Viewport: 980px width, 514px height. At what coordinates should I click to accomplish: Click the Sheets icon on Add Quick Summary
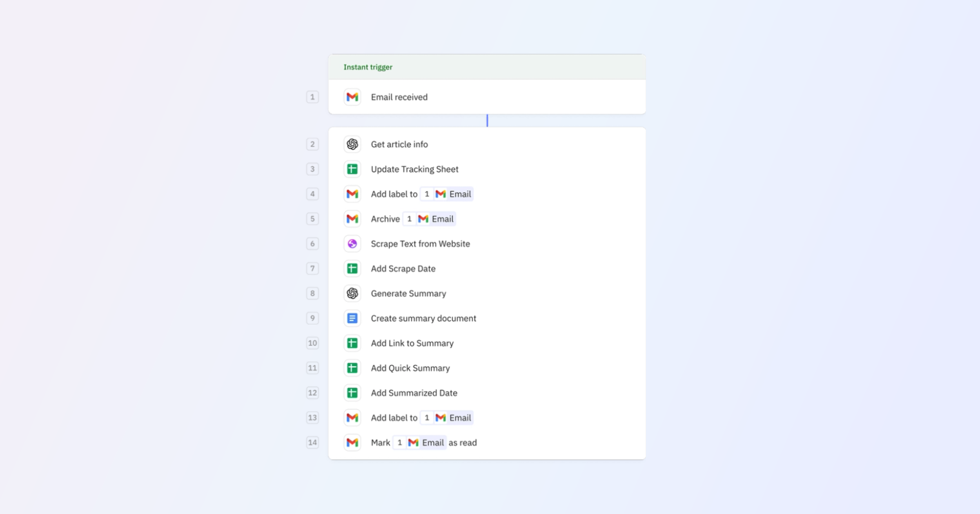[x=352, y=368]
